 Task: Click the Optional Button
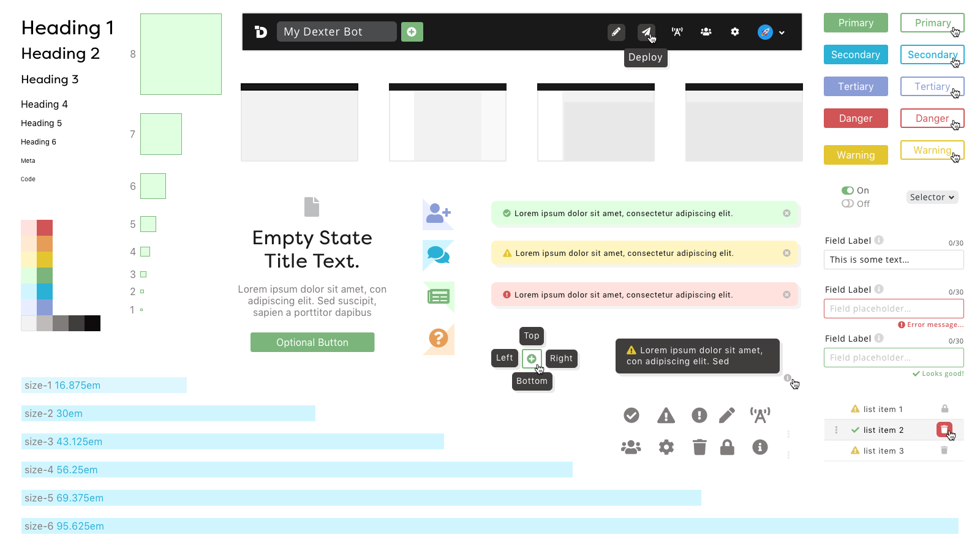tap(312, 342)
